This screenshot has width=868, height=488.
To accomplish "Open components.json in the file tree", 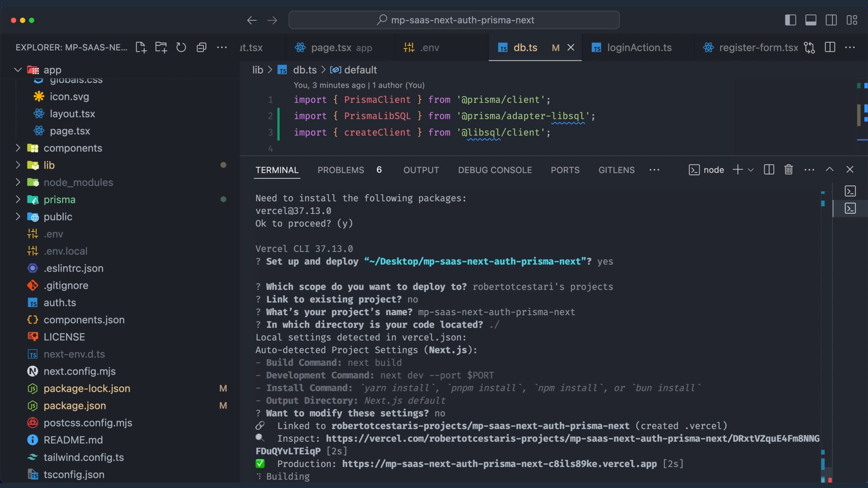I will 84,319.
